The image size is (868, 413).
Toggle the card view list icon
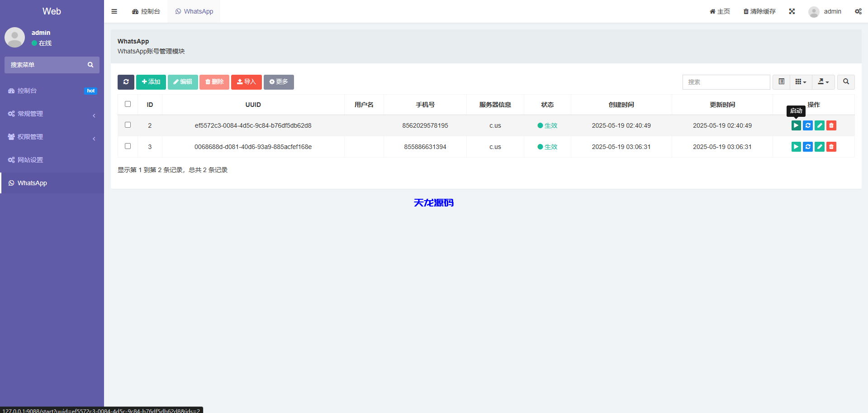(x=781, y=82)
